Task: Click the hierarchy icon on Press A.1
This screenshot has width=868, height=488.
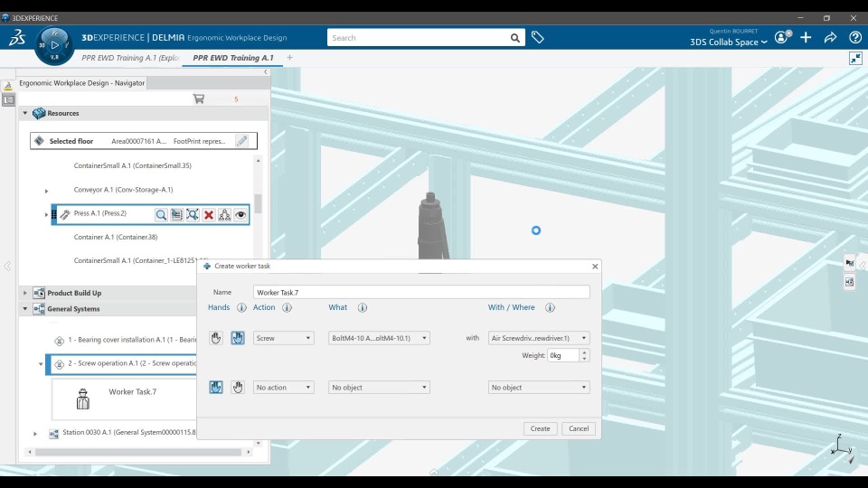Action: point(224,215)
